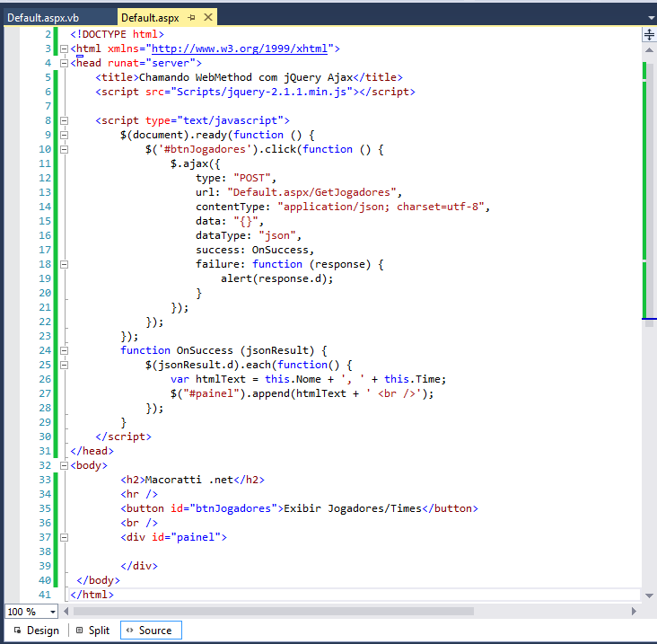Click the 'Default.aspx/GetJogadores' url string

311,192
